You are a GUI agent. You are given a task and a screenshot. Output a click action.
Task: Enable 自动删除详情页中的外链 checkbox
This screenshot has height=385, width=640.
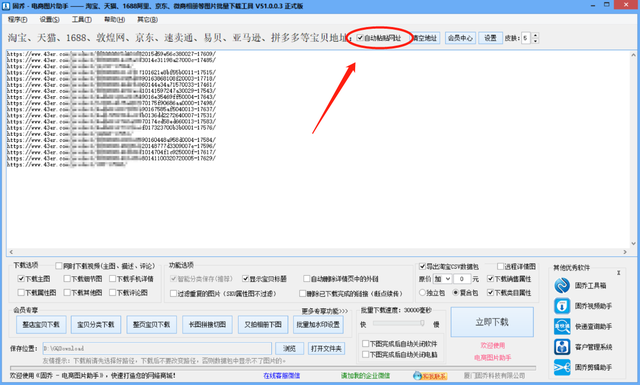(x=307, y=279)
